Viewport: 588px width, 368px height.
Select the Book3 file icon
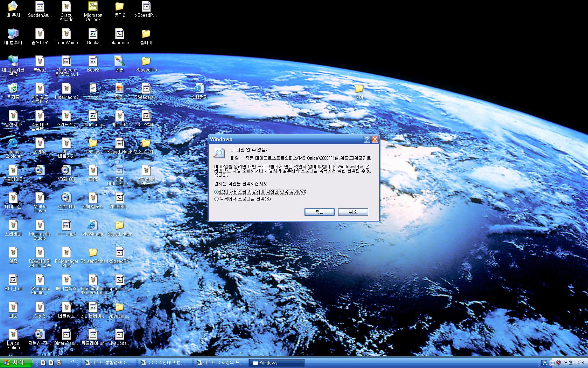[93, 37]
